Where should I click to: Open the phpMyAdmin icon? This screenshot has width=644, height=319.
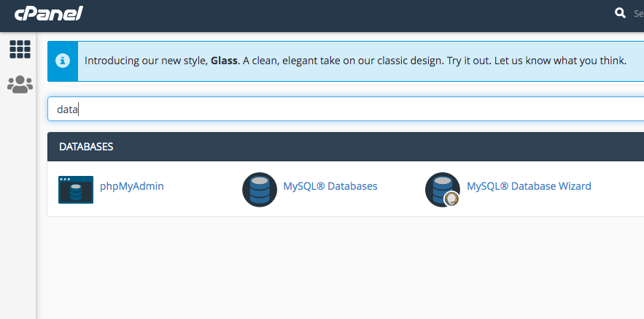click(x=76, y=190)
